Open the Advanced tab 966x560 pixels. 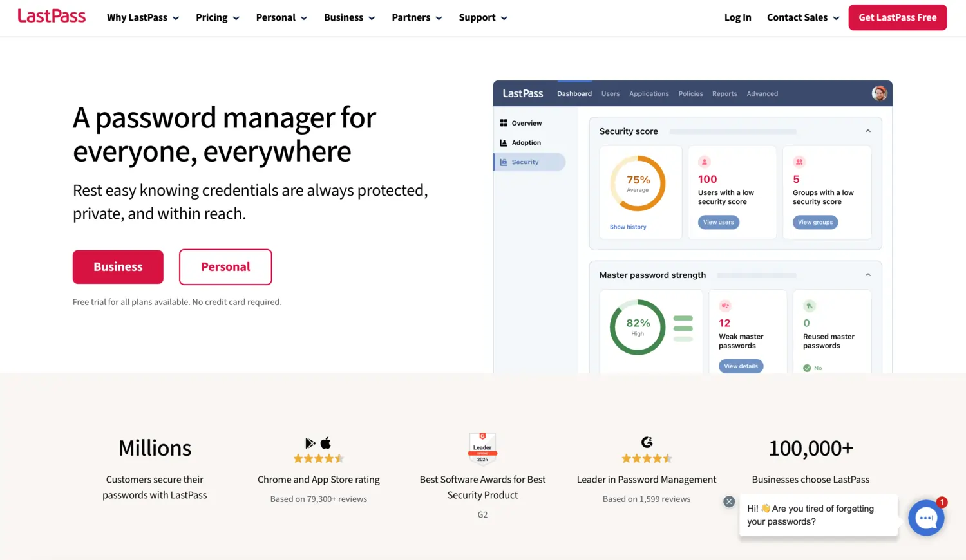(762, 93)
